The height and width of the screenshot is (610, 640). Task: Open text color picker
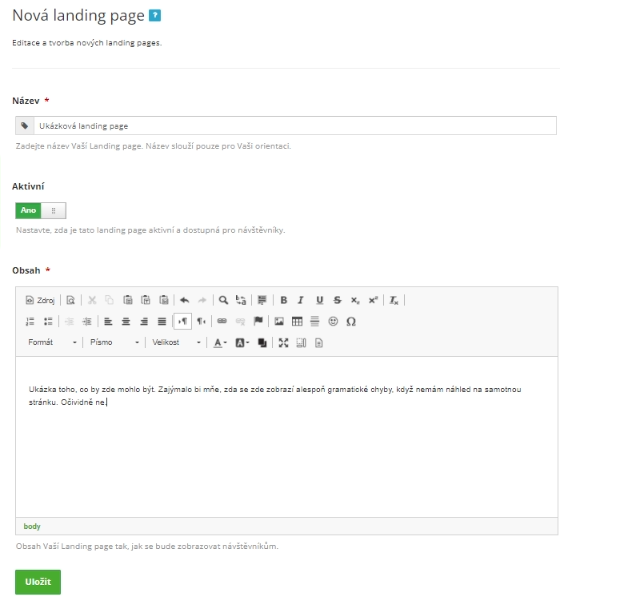pyautogui.click(x=220, y=343)
